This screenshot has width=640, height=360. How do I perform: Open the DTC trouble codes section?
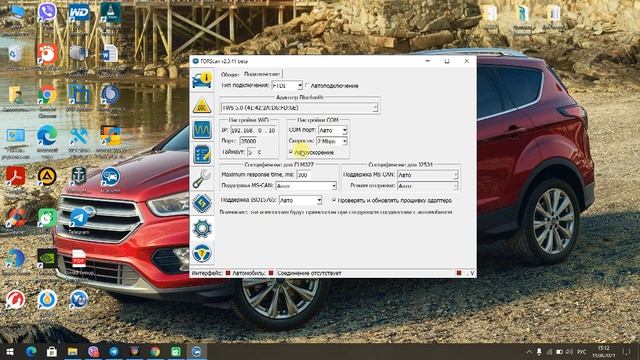tap(202, 105)
